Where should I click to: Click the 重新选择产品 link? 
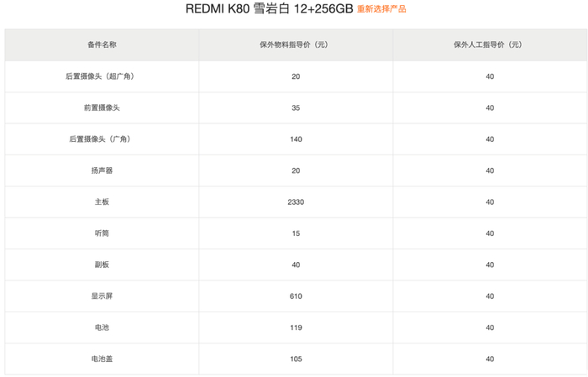[x=381, y=9]
